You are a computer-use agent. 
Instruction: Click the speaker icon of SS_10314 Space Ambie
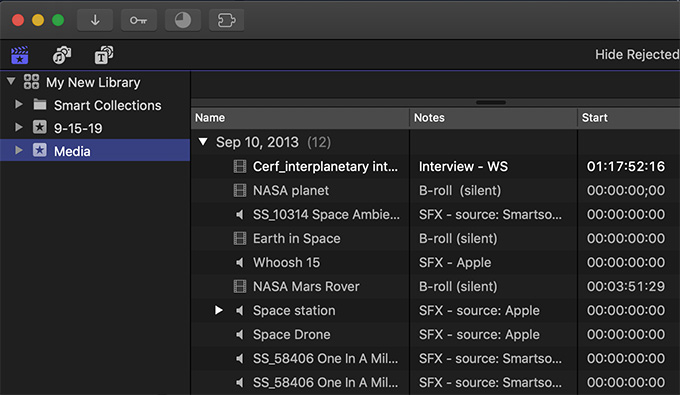point(240,214)
